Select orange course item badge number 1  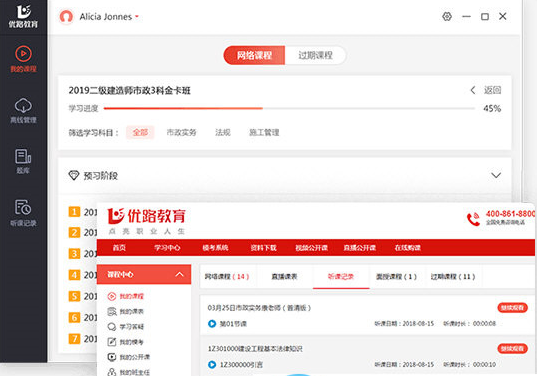[74, 212]
